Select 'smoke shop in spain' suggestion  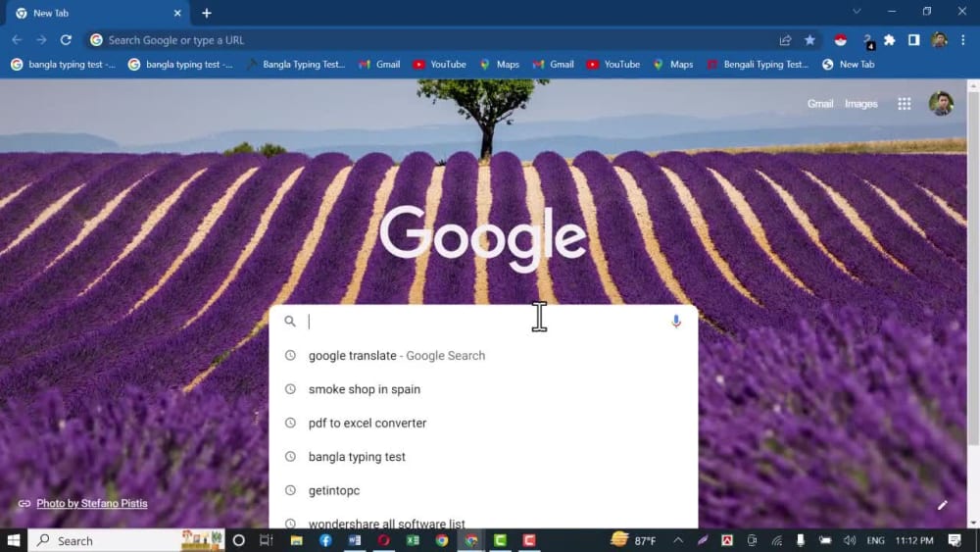484,389
